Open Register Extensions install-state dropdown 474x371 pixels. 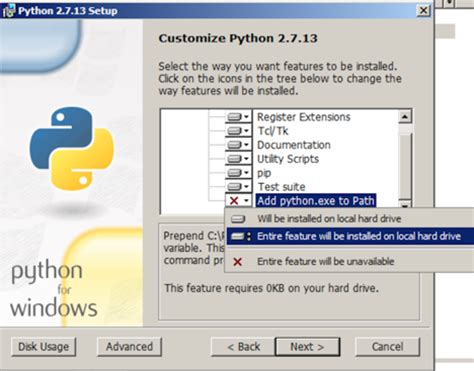(239, 117)
